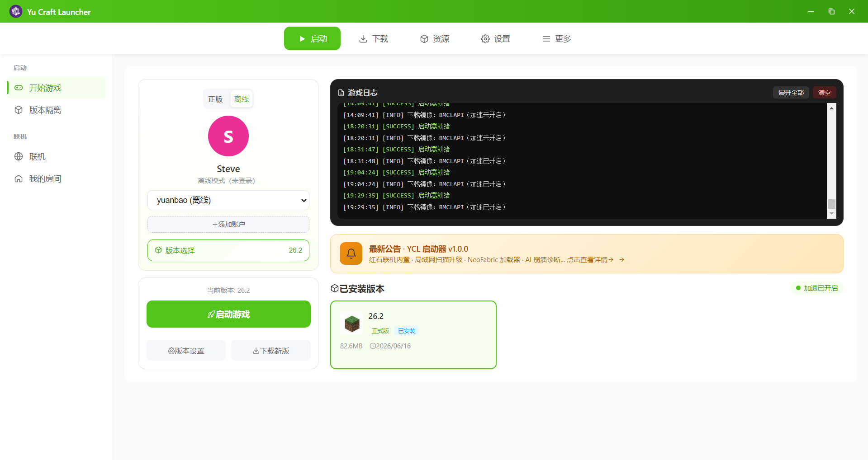Open 版本隔离 from the sidebar
The height and width of the screenshot is (460, 868).
point(57,110)
